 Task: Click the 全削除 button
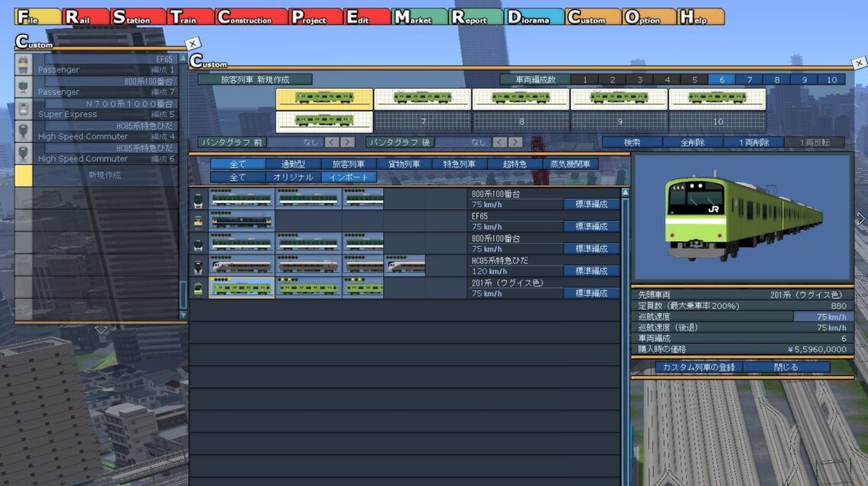tap(691, 142)
